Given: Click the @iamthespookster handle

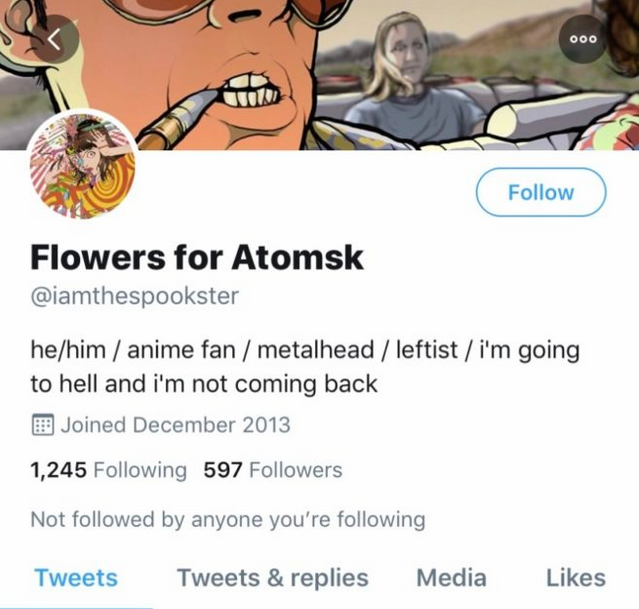Looking at the screenshot, I should click(x=135, y=297).
